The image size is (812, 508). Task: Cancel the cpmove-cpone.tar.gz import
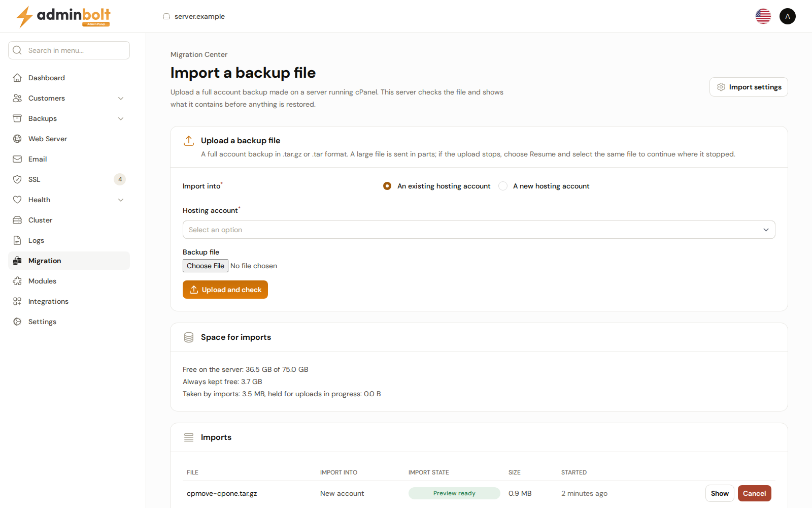point(755,493)
